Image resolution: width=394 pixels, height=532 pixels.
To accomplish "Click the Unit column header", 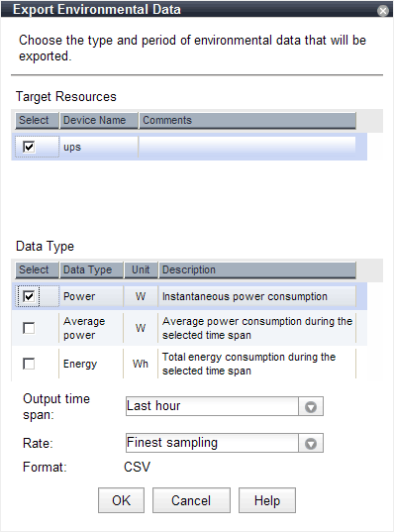I will point(141,270).
